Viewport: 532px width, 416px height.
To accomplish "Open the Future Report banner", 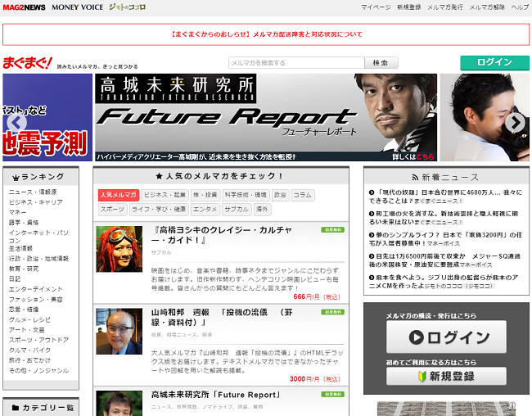I will (x=266, y=117).
